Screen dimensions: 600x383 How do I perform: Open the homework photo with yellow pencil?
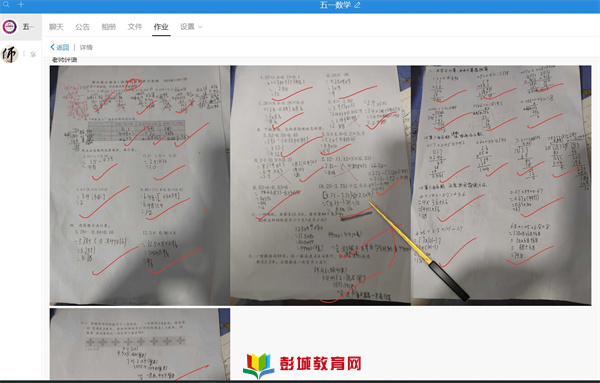point(321,185)
